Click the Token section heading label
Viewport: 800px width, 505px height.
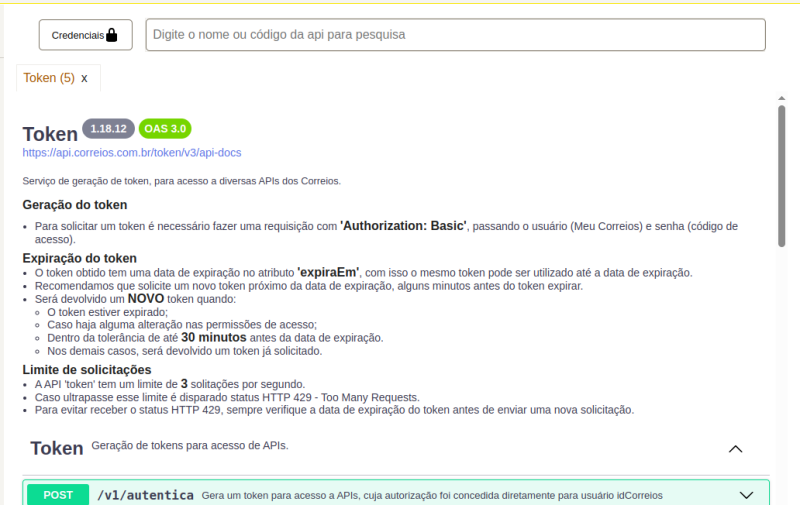[56, 449]
